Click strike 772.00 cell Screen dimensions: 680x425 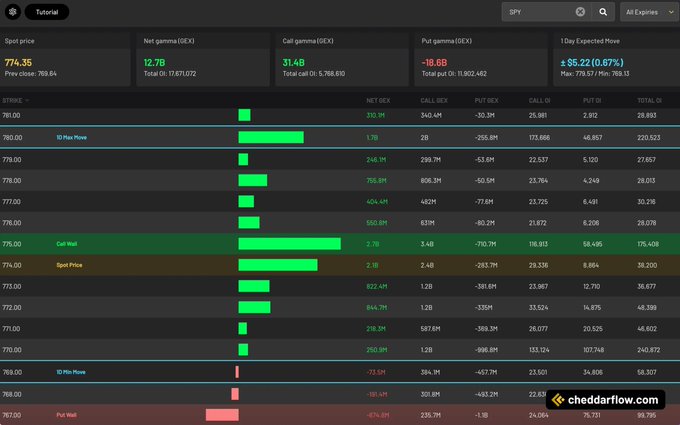11,307
